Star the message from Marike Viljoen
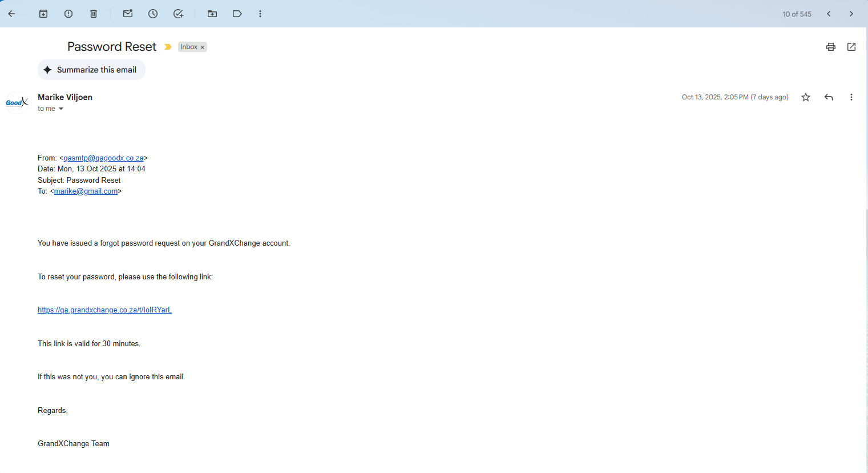The width and height of the screenshot is (868, 473). tap(806, 97)
